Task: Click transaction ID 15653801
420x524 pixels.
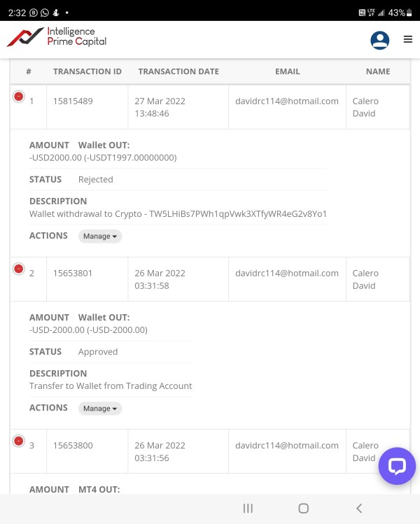Action: tap(73, 274)
